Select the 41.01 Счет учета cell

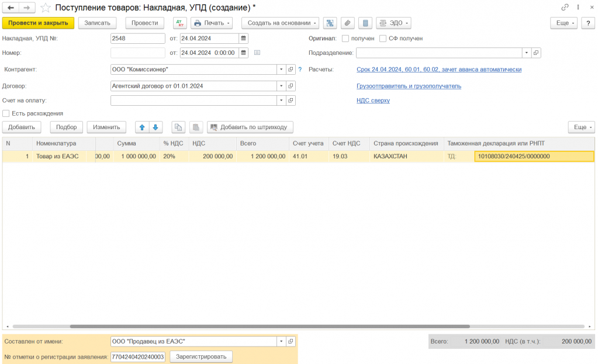309,156
